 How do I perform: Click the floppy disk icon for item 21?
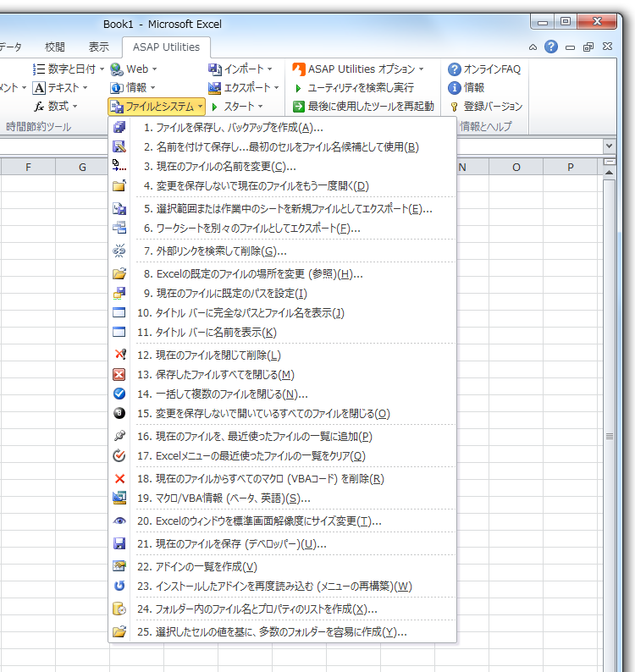119,544
